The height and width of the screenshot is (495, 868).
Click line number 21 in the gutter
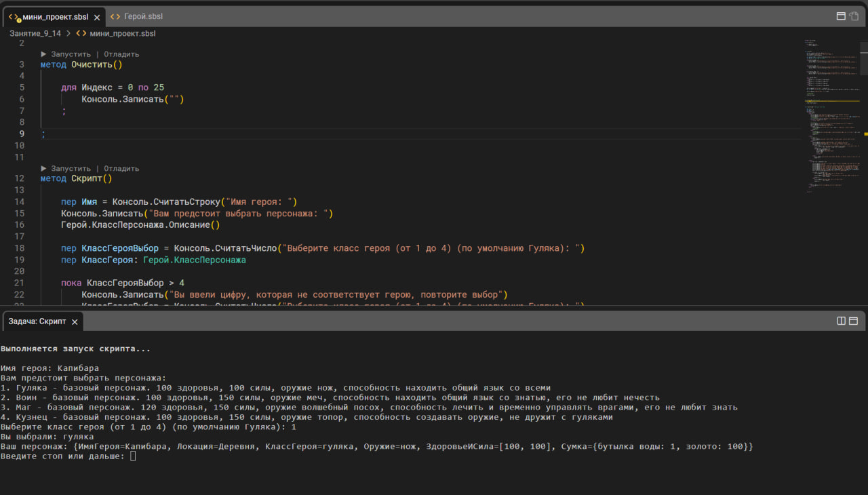19,283
